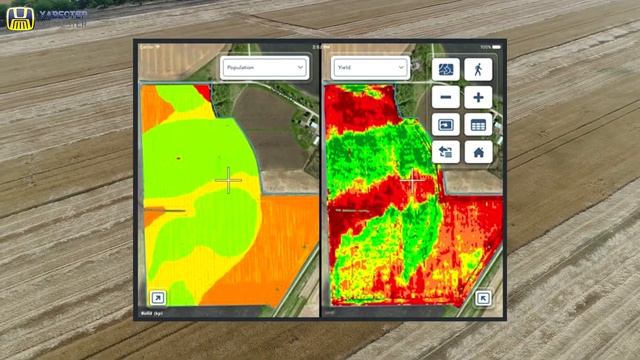Click the crosshair on Yield map
Screen dimensions: 640x360
click(412, 181)
